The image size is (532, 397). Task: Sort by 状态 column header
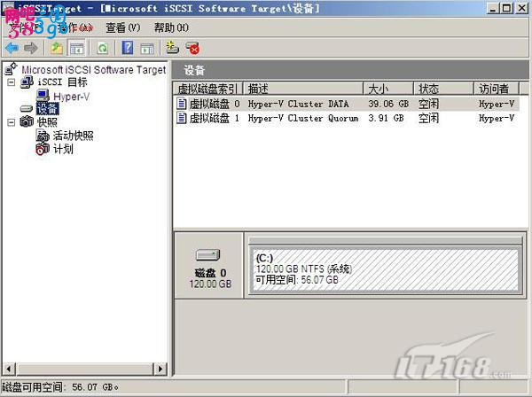coord(443,89)
